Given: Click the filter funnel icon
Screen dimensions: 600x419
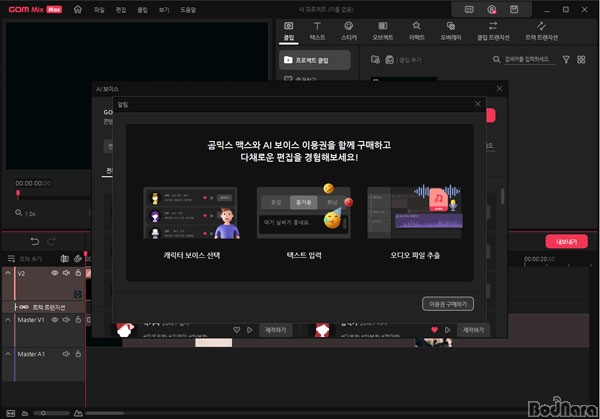Looking at the screenshot, I should click(x=566, y=59).
